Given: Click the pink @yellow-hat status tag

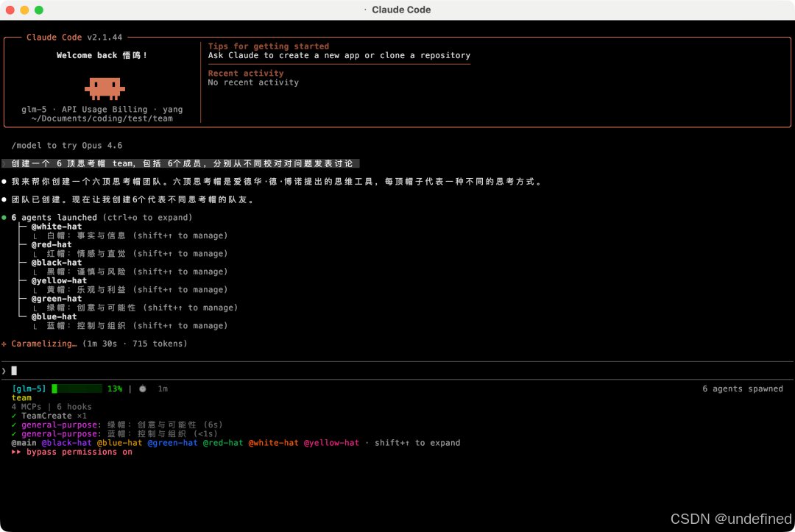Looking at the screenshot, I should [x=331, y=443].
